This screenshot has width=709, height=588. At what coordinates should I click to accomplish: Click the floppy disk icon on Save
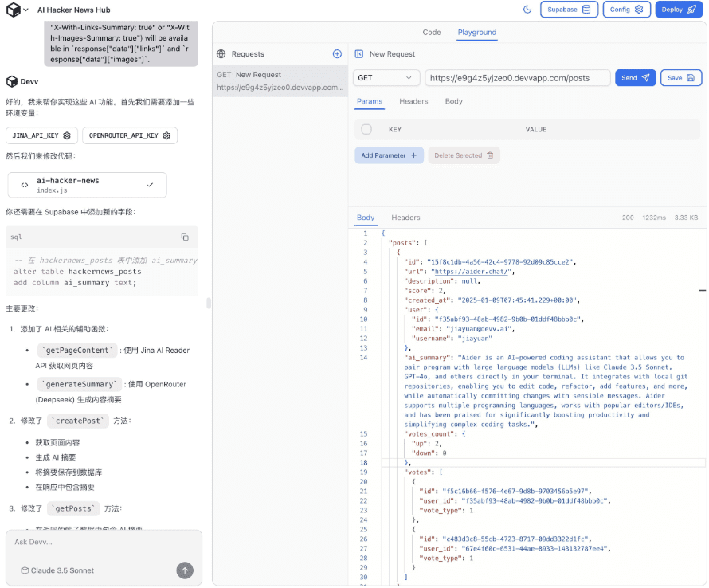tap(691, 78)
